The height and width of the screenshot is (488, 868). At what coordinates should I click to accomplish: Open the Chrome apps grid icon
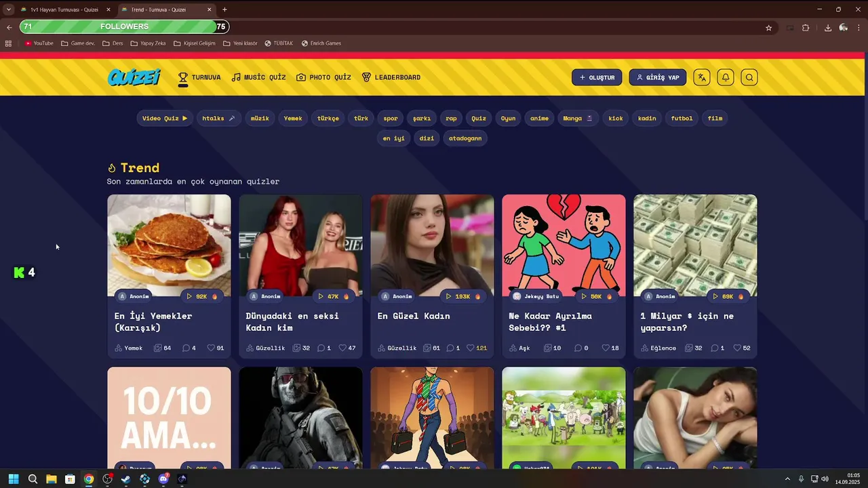8,43
